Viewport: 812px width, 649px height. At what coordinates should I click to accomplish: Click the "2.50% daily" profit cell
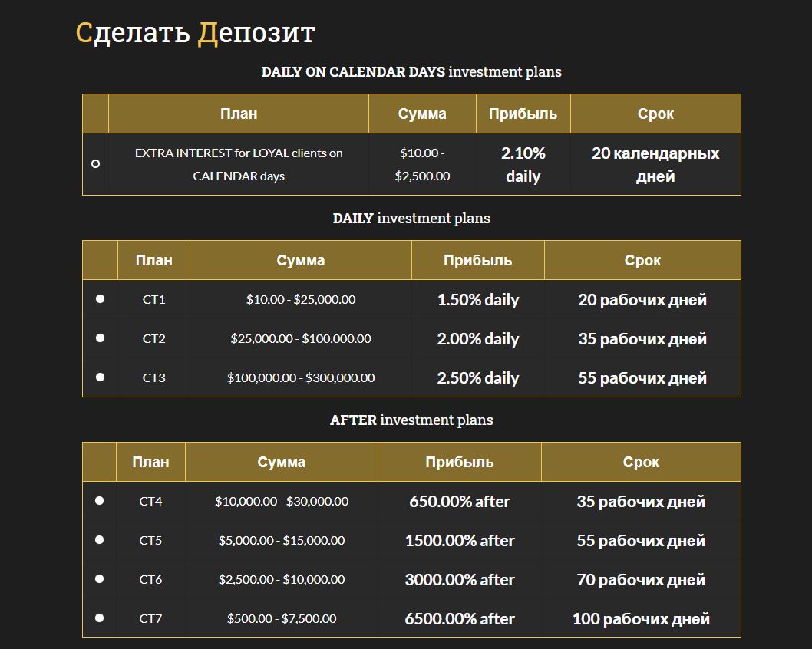(x=478, y=377)
